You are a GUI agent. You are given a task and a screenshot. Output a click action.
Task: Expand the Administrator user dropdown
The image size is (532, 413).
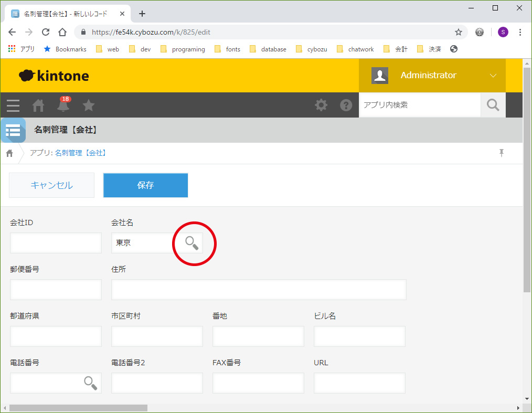[x=493, y=76]
